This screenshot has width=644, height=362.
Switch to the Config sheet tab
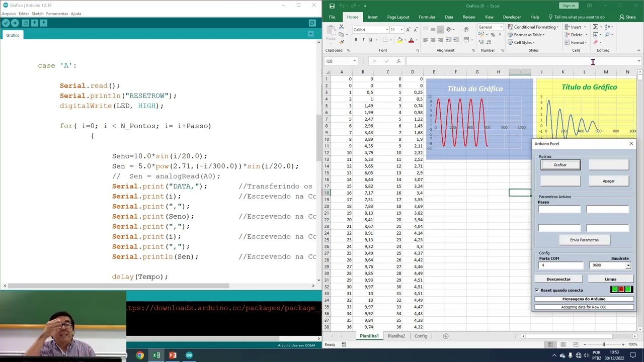coord(421,336)
